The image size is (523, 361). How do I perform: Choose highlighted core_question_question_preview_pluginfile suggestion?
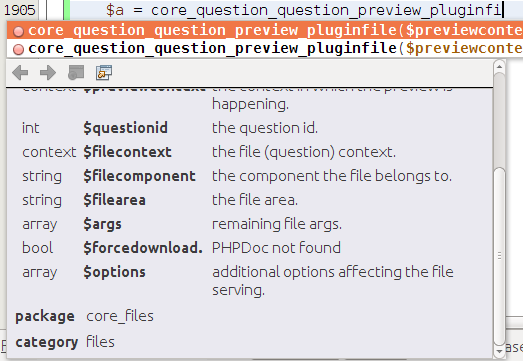point(265,31)
